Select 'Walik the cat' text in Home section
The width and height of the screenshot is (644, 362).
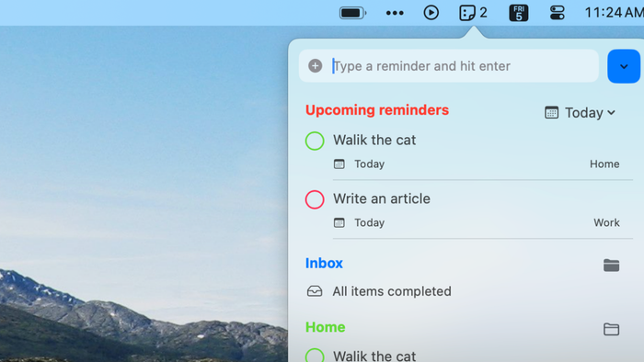(x=374, y=356)
